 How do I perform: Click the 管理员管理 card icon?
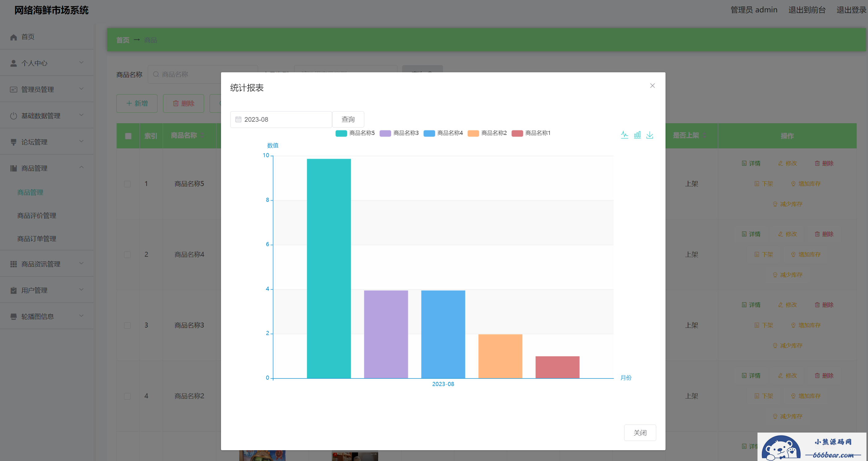pos(14,89)
